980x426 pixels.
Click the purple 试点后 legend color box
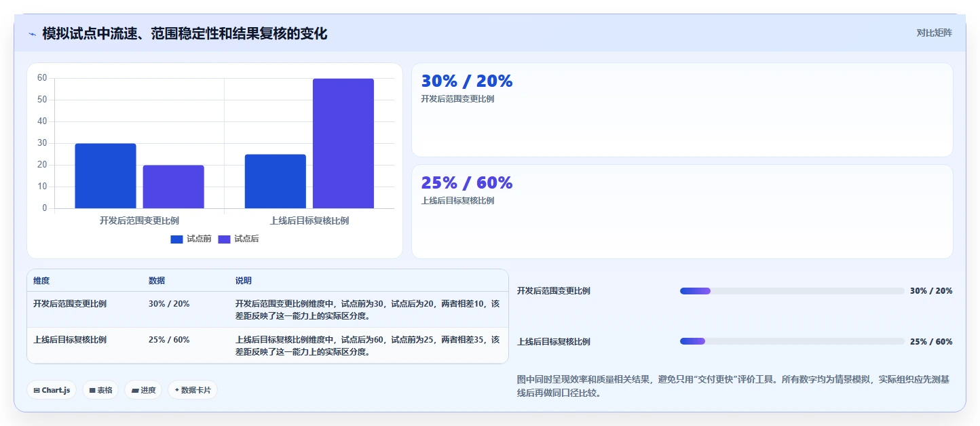click(x=224, y=239)
